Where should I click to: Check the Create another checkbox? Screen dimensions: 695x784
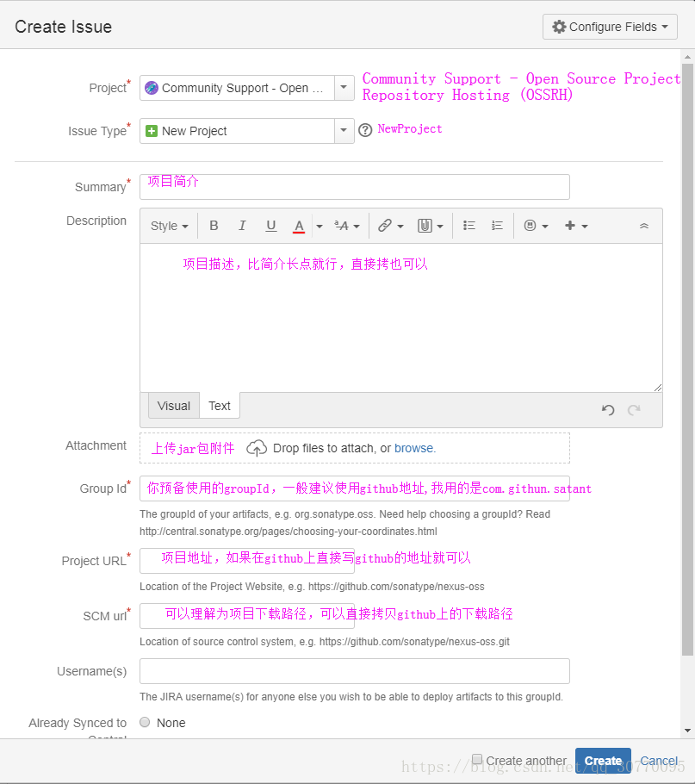pyautogui.click(x=477, y=760)
